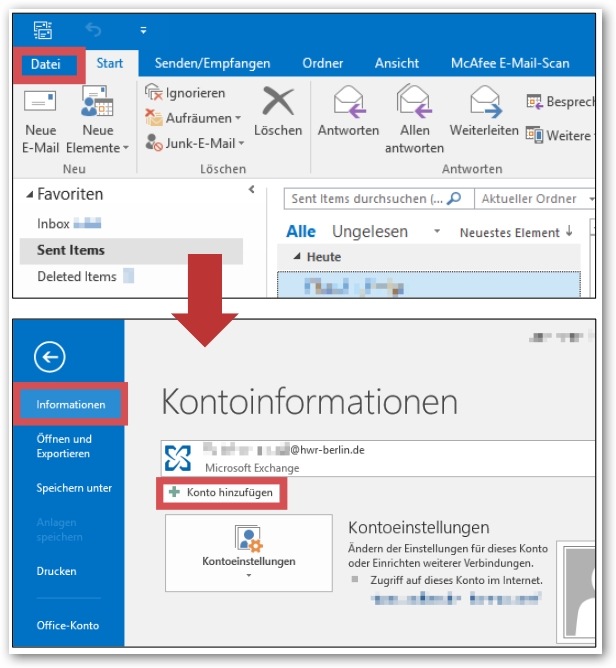This screenshot has width=616, height=668.
Task: Click Allen antworten icon
Action: point(414,101)
